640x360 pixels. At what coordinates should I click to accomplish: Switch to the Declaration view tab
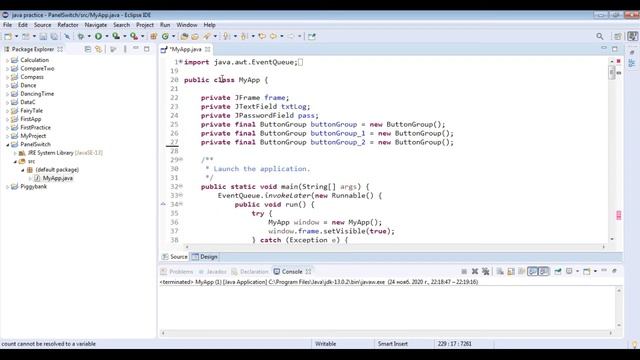coord(250,271)
